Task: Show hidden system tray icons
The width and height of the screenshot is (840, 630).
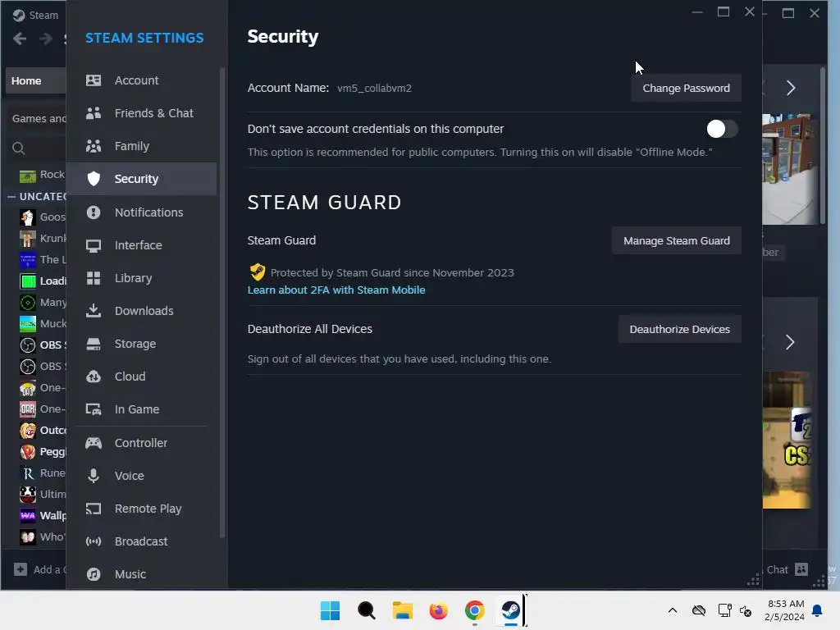Action: pyautogui.click(x=673, y=610)
